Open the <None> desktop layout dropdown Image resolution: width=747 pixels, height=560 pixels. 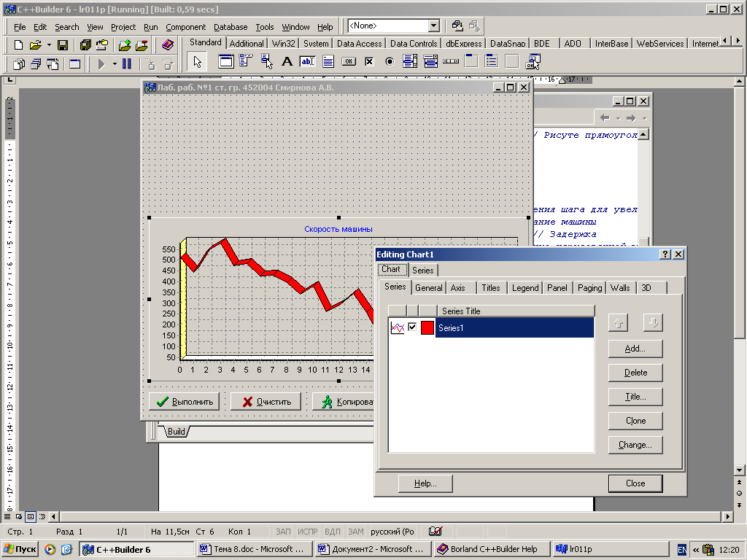433,26
